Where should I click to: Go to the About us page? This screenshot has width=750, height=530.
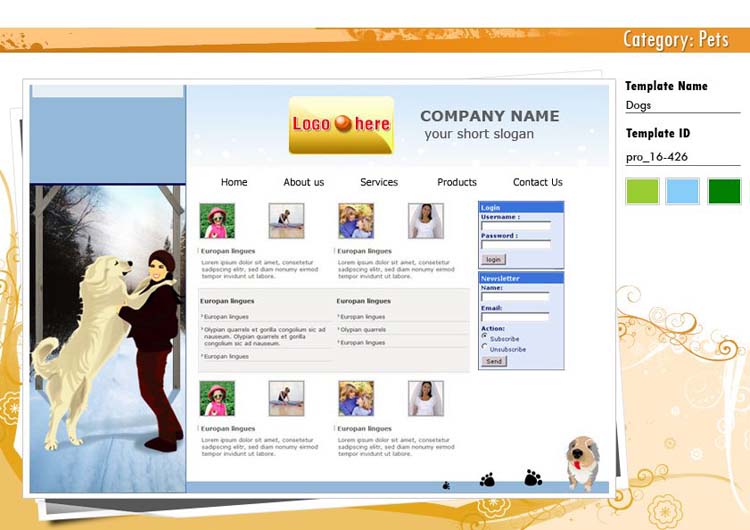pos(303,182)
